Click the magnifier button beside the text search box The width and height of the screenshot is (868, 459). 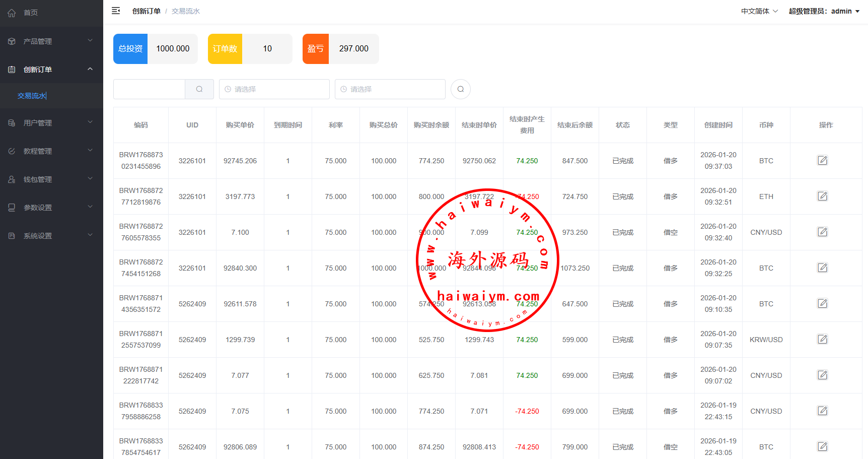(x=199, y=89)
